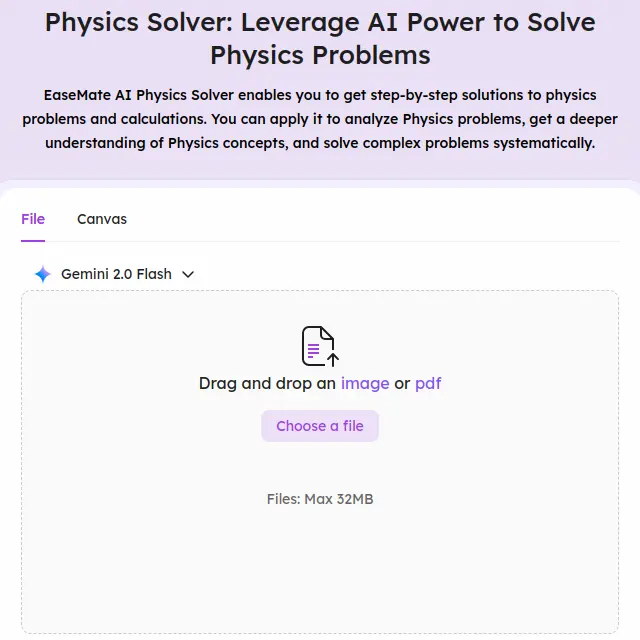Click the purple "pdf" link

tap(428, 383)
